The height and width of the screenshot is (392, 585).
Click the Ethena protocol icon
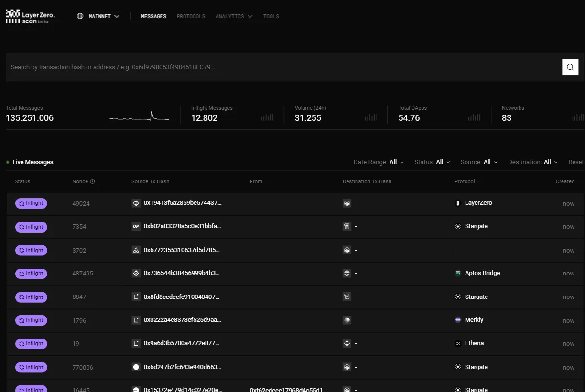point(458,343)
